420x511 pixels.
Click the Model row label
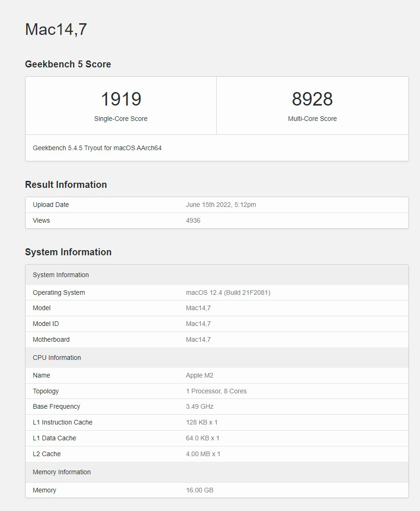pyautogui.click(x=42, y=308)
